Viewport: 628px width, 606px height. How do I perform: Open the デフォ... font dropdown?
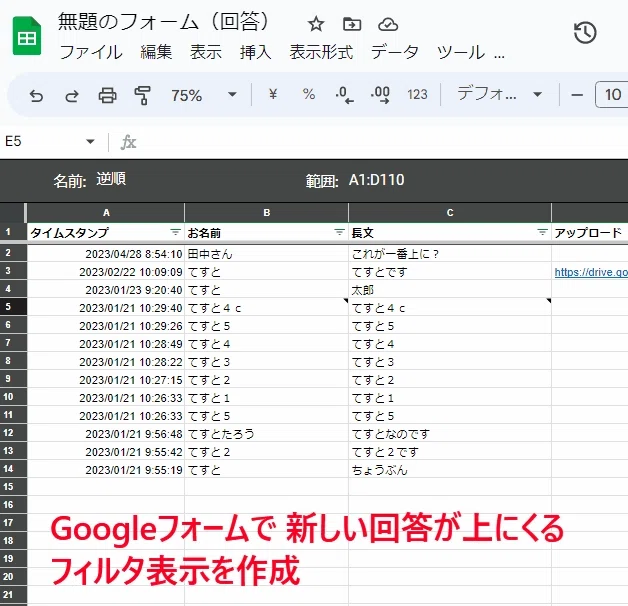tap(499, 95)
